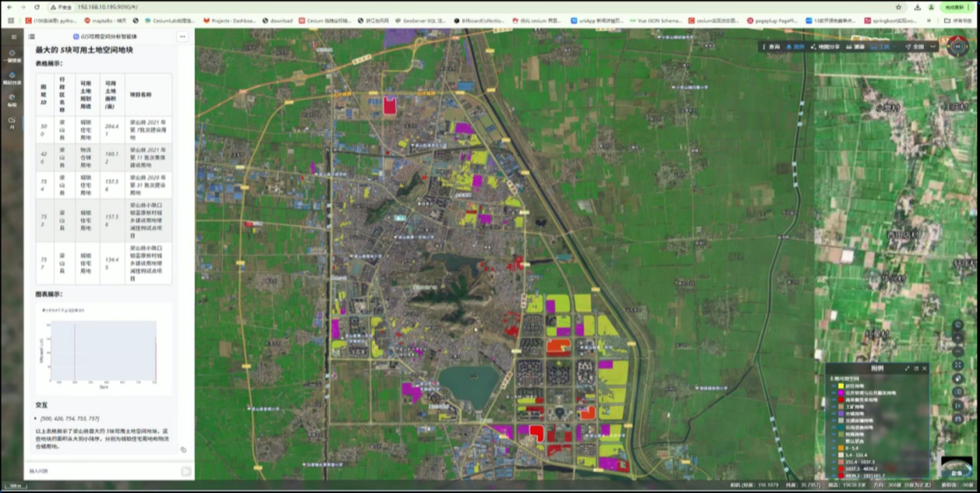The height and width of the screenshot is (493, 980).
Task: Click the bookmark star icon in address bar
Action: [897, 7]
